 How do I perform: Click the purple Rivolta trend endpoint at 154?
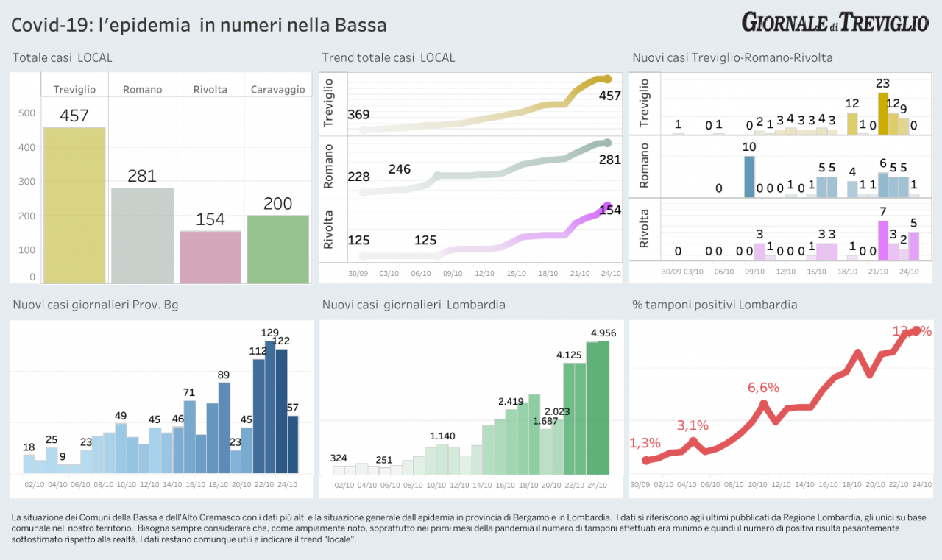pos(608,206)
